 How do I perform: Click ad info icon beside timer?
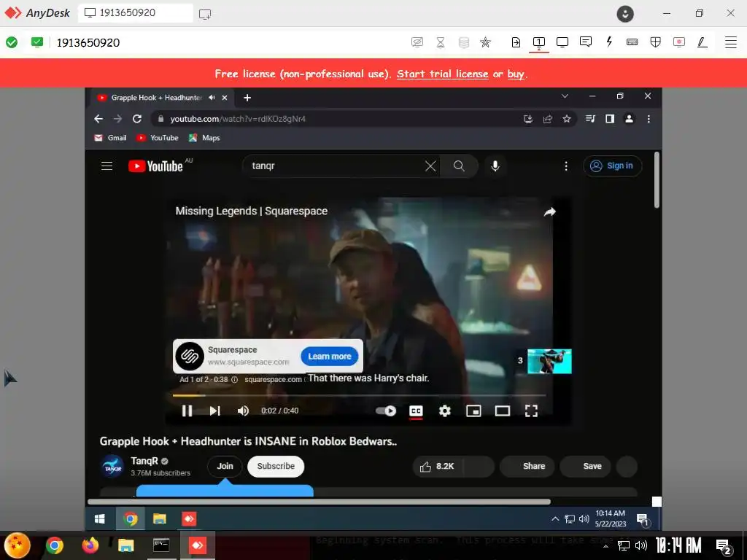click(x=234, y=379)
